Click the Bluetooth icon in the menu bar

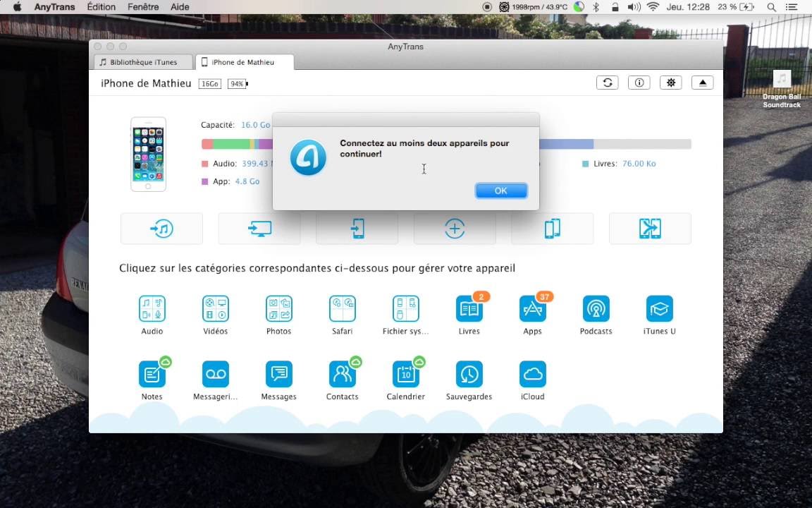596,7
